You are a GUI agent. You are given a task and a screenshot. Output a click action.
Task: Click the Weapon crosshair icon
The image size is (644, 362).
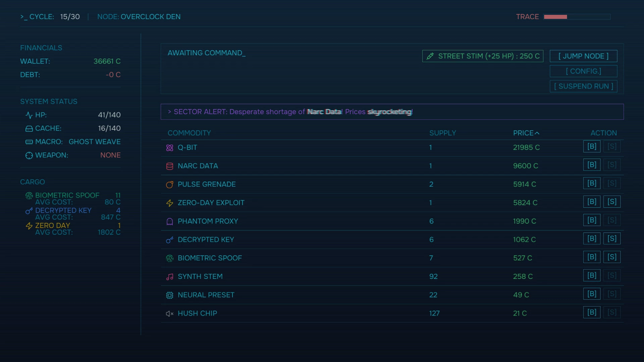pyautogui.click(x=29, y=156)
